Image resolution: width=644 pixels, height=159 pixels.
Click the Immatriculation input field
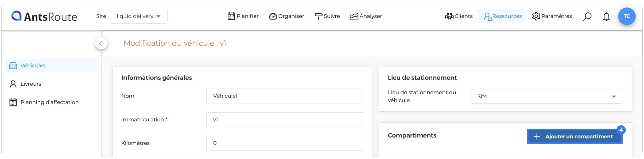[x=284, y=120]
